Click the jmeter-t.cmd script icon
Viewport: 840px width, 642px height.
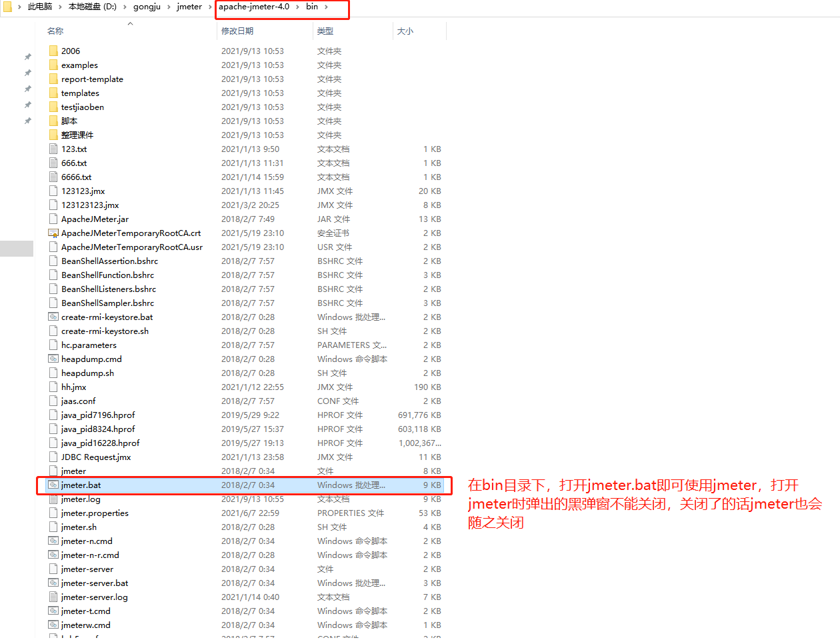click(x=53, y=611)
